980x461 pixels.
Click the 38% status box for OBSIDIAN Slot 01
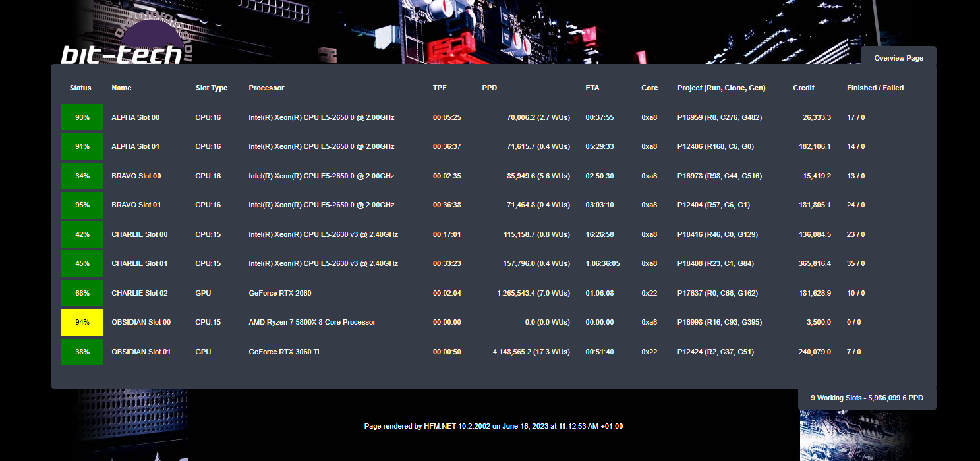click(x=82, y=352)
